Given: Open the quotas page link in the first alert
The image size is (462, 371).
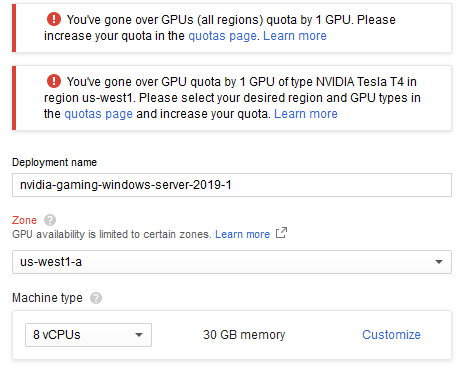Looking at the screenshot, I should tap(223, 36).
